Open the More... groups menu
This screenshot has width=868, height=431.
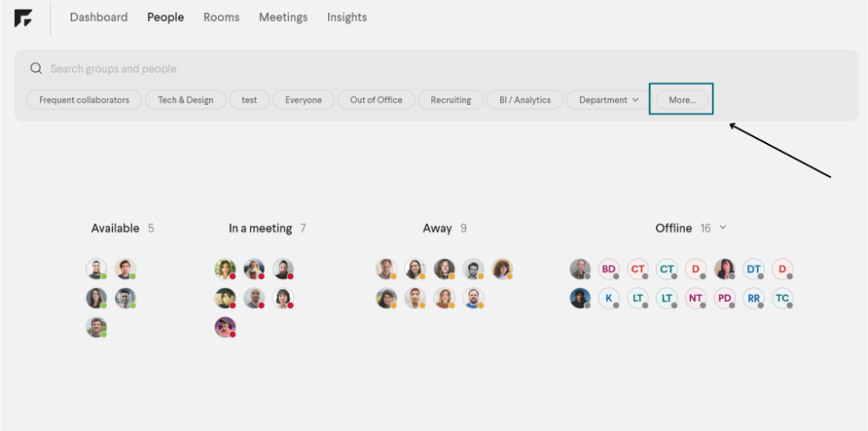point(682,100)
